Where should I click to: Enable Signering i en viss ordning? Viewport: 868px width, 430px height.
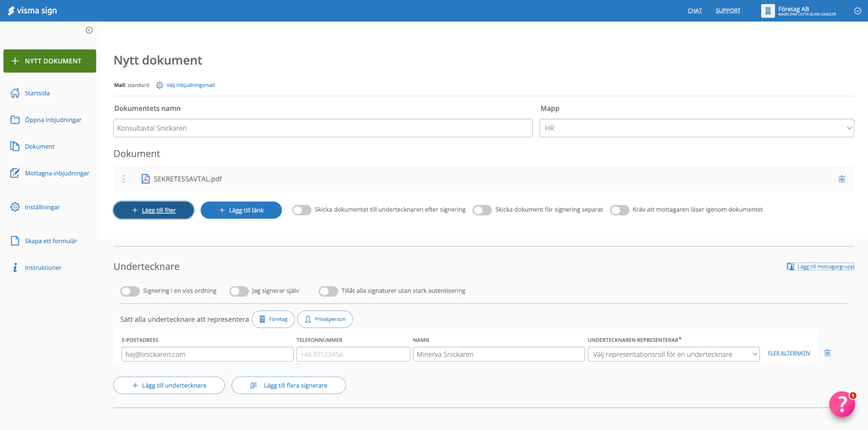coord(130,291)
